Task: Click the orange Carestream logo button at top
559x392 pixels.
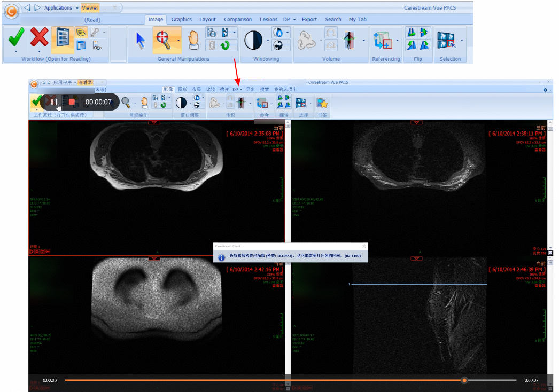Action: tap(11, 12)
